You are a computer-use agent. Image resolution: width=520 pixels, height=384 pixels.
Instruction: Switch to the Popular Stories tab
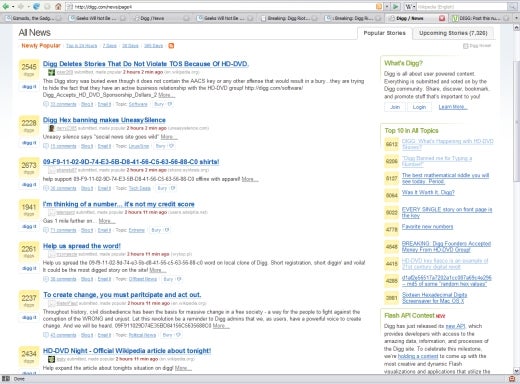click(384, 33)
